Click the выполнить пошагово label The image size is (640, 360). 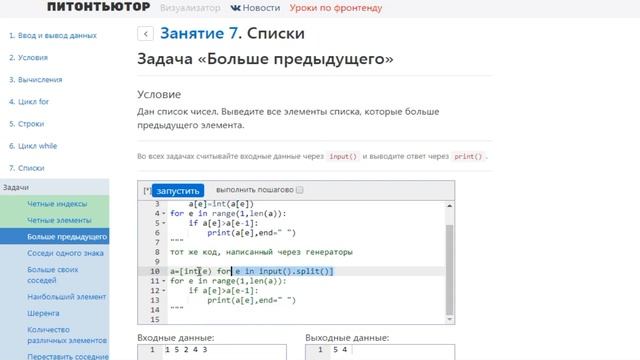(255, 190)
